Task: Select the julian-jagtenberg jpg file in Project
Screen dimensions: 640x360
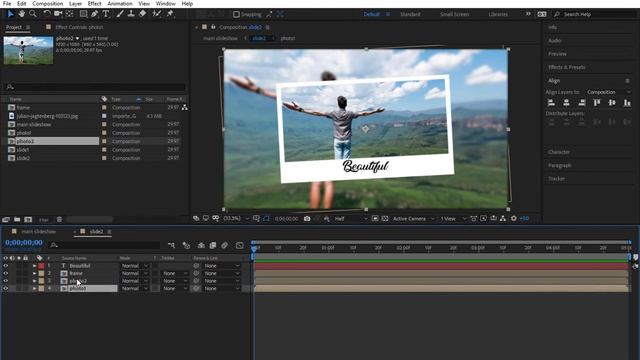Action: pos(47,116)
